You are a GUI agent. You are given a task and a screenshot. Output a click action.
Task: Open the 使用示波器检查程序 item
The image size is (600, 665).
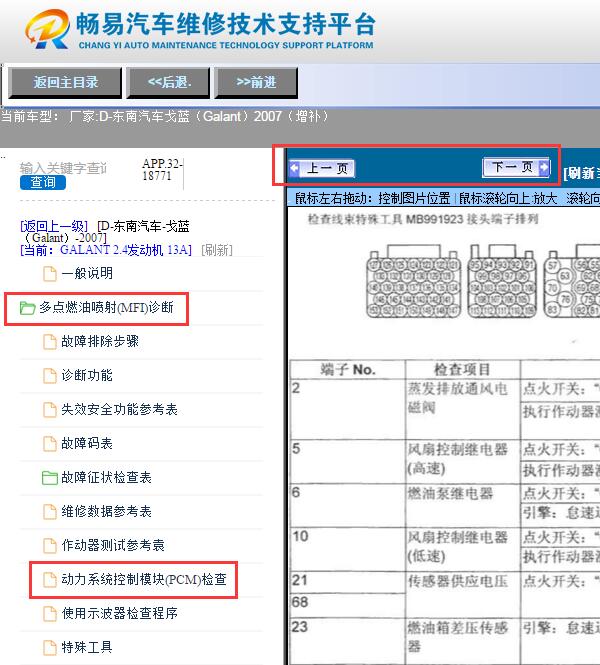(x=119, y=613)
